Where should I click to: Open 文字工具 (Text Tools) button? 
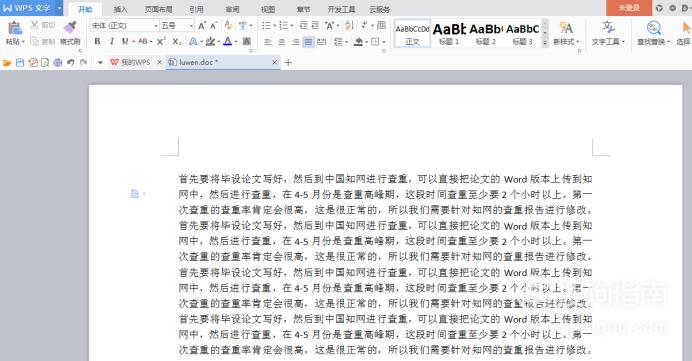point(608,33)
